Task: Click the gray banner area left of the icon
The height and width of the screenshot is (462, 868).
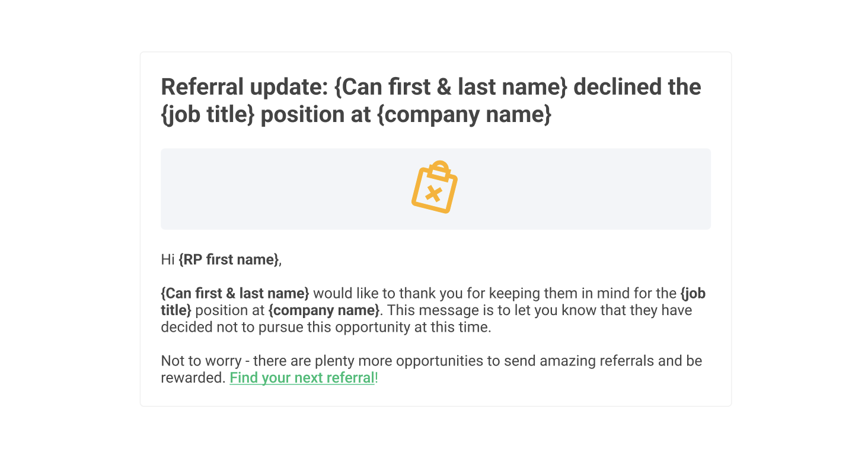Action: tap(285, 189)
